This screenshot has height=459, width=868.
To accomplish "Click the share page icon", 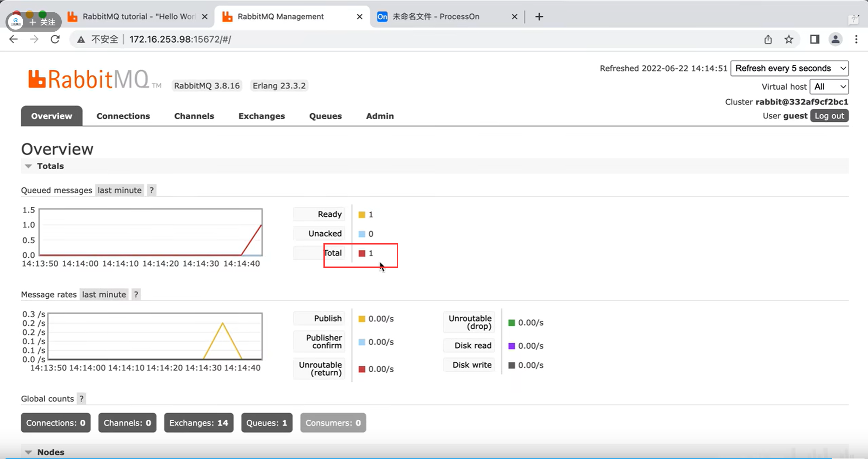I will click(x=768, y=39).
